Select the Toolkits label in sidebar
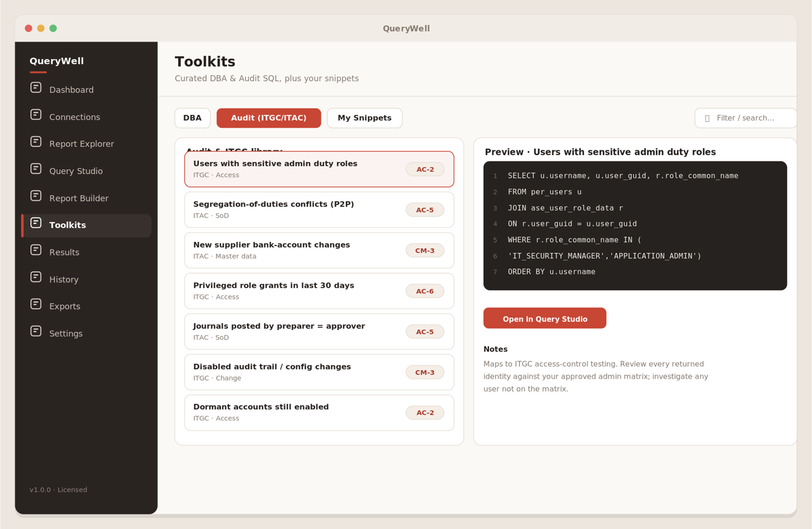Screen dimensions: 812x529 click(67, 225)
